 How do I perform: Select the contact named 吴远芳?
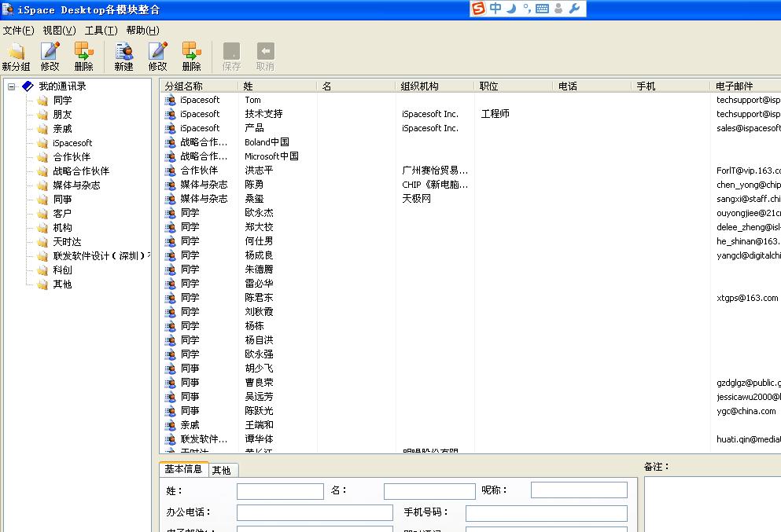point(259,397)
